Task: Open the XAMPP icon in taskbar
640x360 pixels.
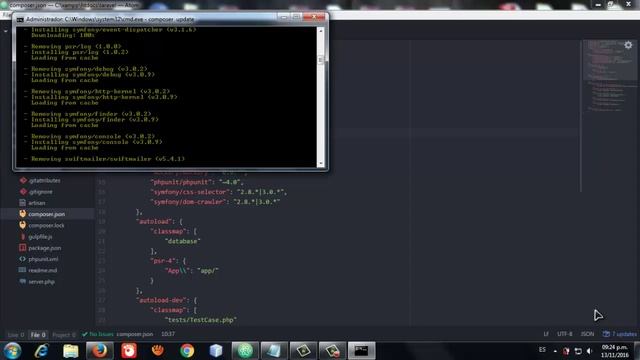Action: click(x=158, y=351)
